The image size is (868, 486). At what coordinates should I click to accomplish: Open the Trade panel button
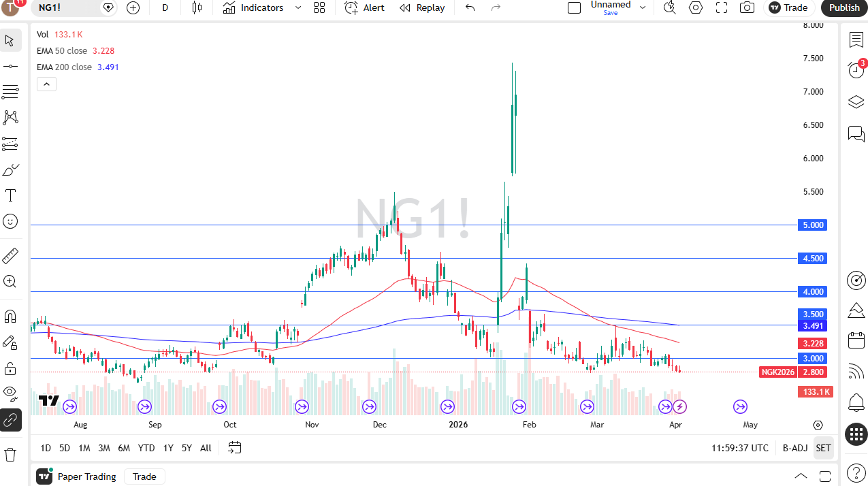788,7
